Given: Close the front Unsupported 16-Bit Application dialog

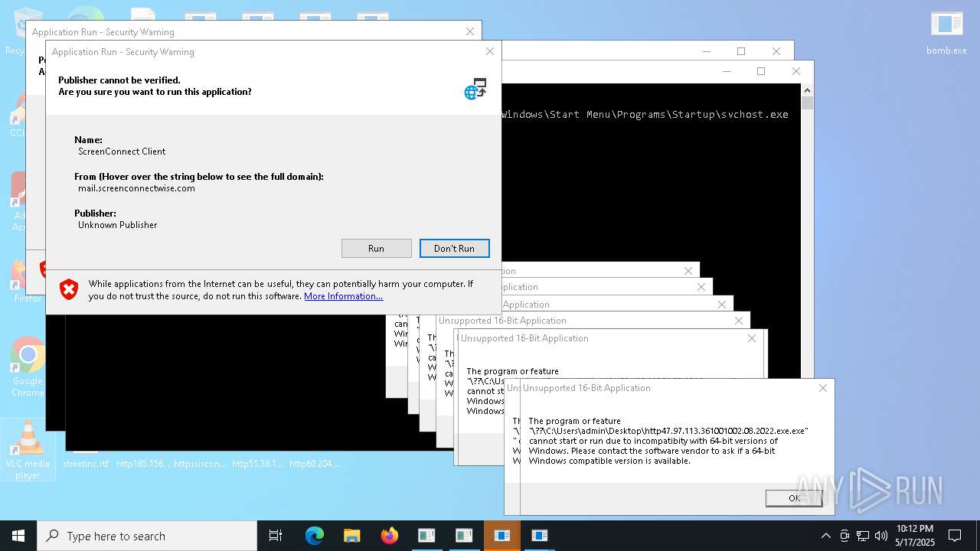Looking at the screenshot, I should pos(823,388).
